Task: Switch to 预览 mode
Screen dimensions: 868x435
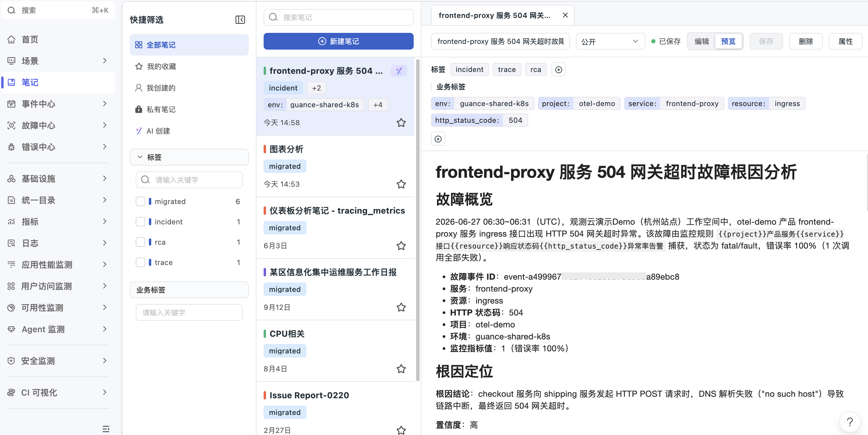Action: tap(728, 42)
